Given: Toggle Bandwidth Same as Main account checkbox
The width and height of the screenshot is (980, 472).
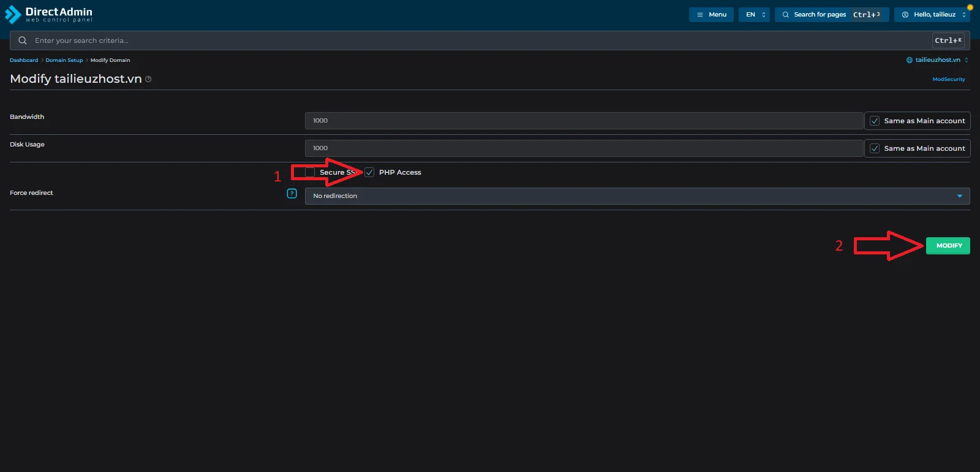Looking at the screenshot, I should click(875, 121).
